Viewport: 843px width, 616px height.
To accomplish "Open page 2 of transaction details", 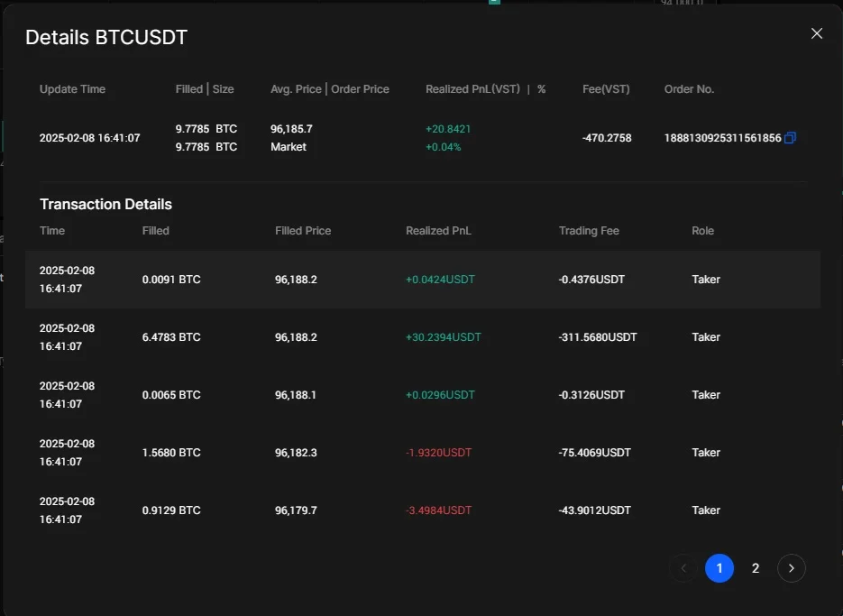I will (x=756, y=568).
